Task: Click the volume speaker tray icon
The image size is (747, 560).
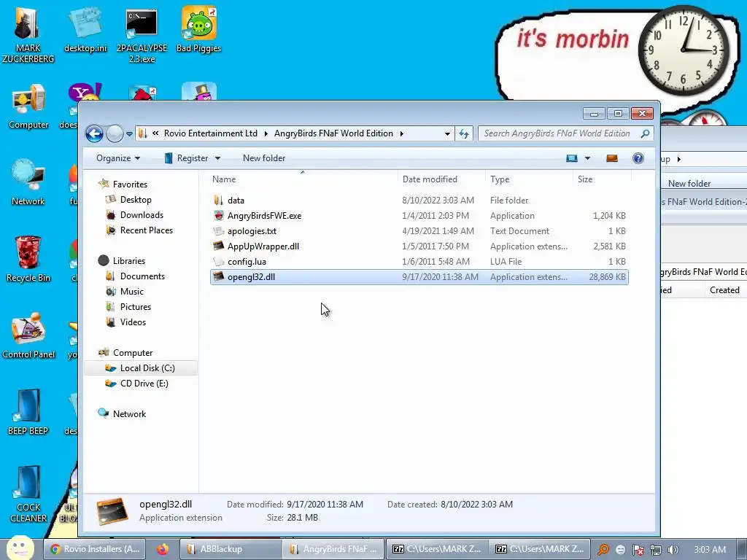Action: pos(673,550)
